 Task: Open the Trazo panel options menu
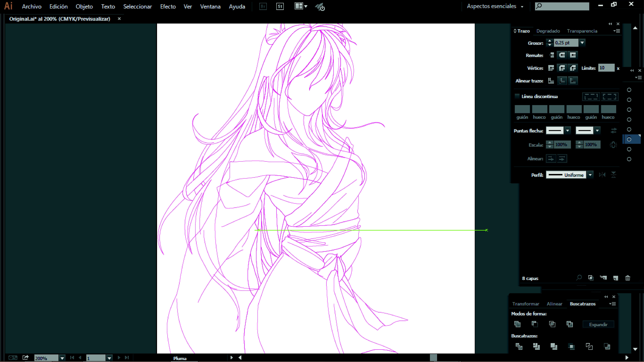point(617,31)
